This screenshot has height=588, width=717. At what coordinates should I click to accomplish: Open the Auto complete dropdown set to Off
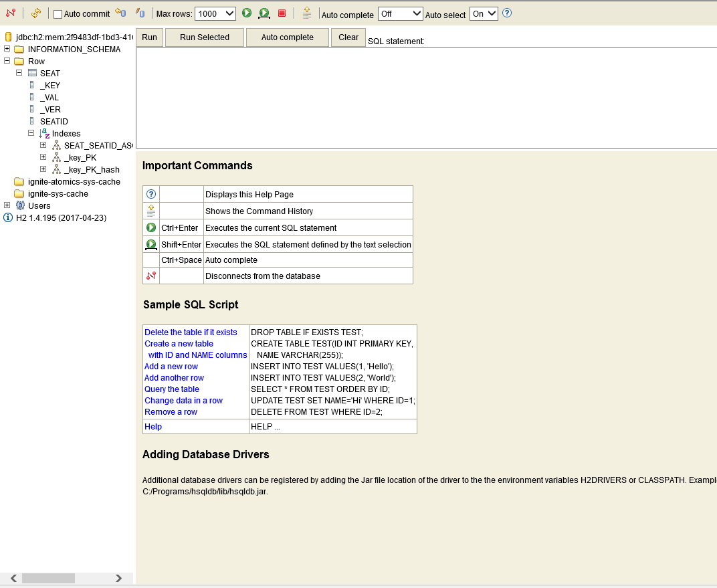click(x=400, y=13)
